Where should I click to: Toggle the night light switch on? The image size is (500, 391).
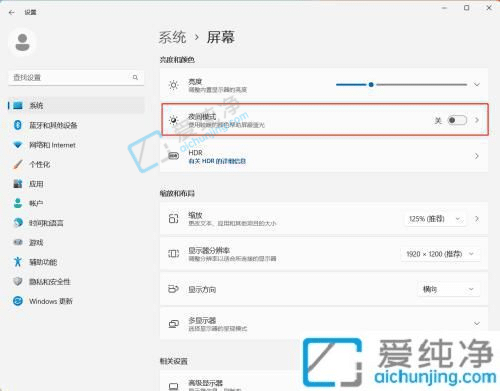coord(457,120)
